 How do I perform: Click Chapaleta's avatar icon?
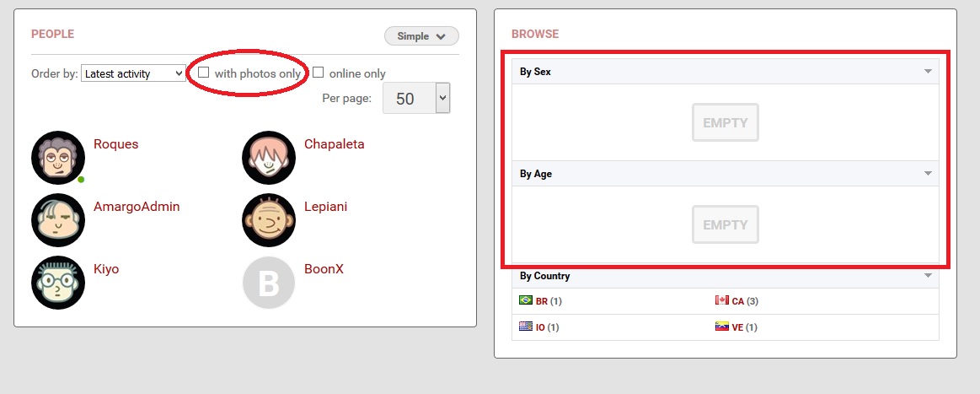269,157
